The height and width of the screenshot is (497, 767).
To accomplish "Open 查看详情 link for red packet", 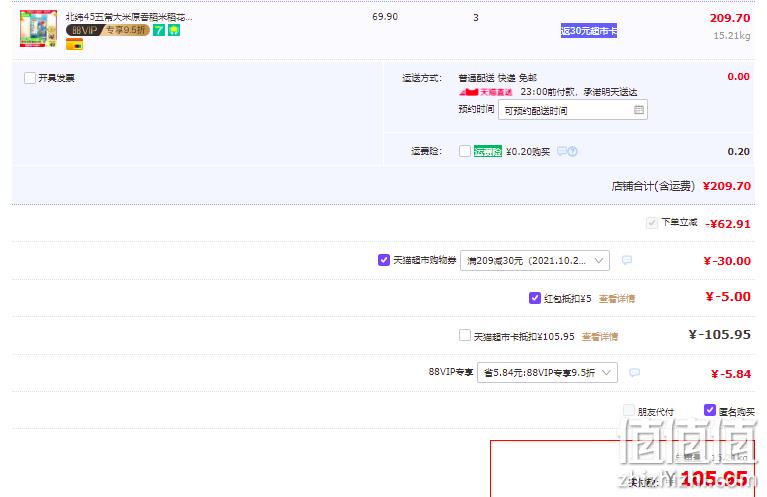I will [x=616, y=298].
